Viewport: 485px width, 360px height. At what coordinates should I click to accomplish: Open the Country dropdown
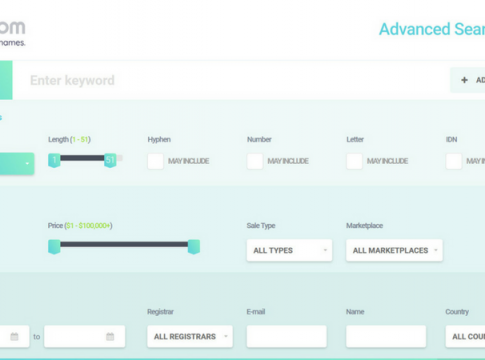pyautogui.click(x=465, y=337)
